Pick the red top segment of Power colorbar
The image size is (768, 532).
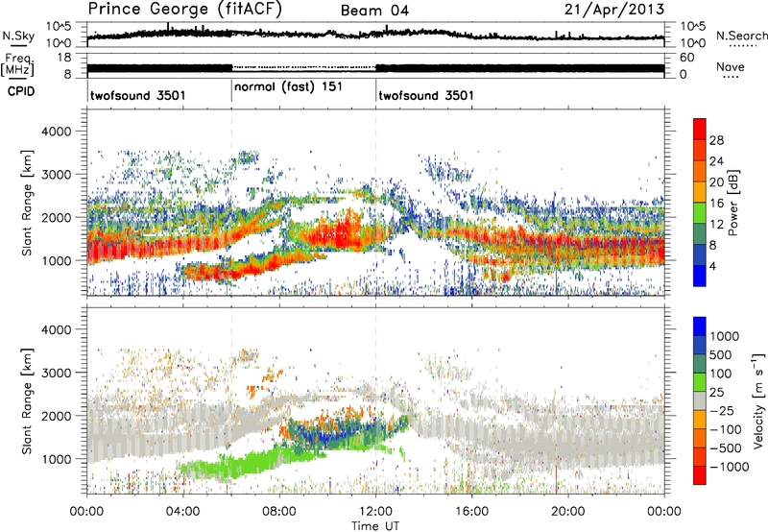700,129
